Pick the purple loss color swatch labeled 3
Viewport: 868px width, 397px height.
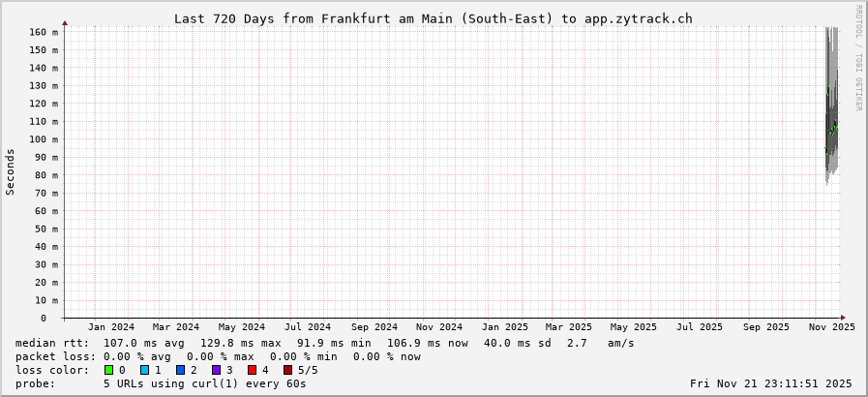point(216,370)
